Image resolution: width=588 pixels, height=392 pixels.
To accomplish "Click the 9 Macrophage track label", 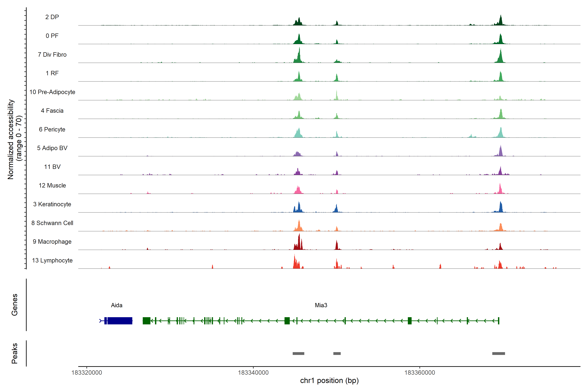I will tap(52, 242).
